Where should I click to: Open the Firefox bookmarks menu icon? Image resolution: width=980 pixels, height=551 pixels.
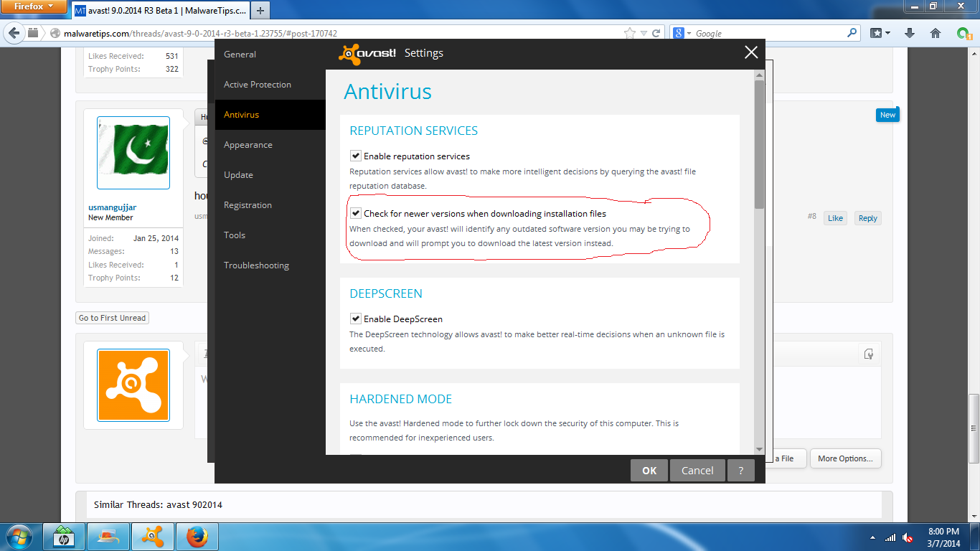(x=880, y=33)
